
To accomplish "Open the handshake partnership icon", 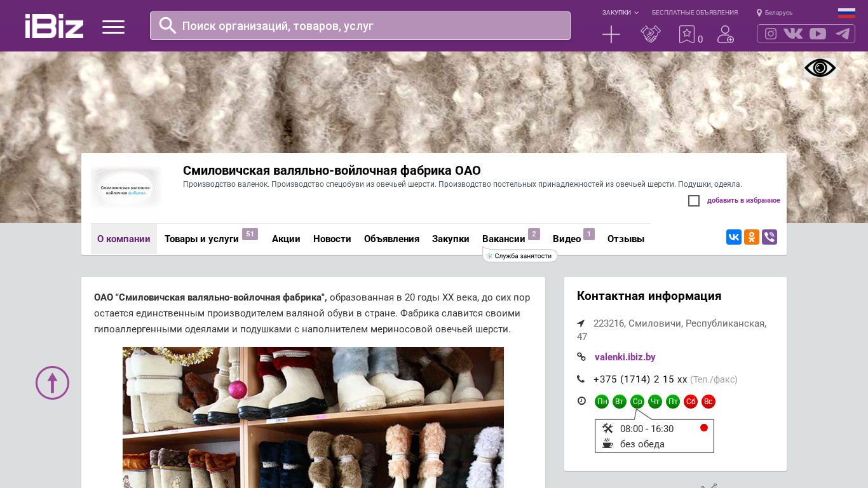I will pos(651,34).
